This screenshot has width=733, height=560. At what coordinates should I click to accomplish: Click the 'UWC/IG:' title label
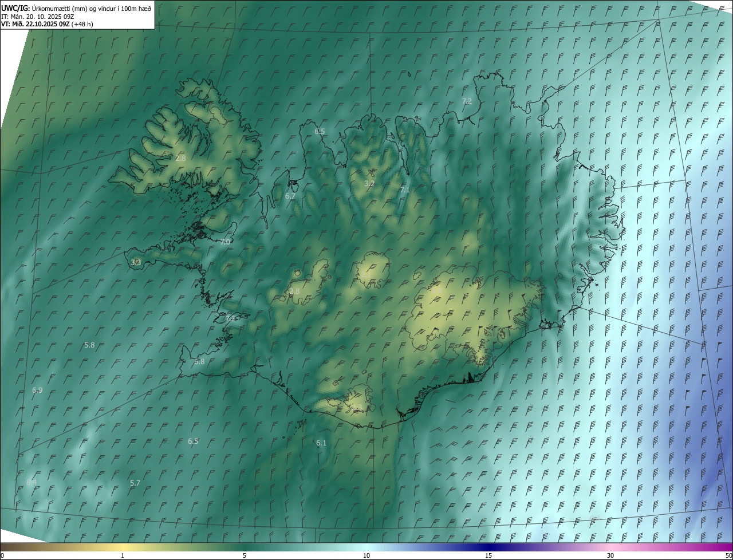point(15,8)
